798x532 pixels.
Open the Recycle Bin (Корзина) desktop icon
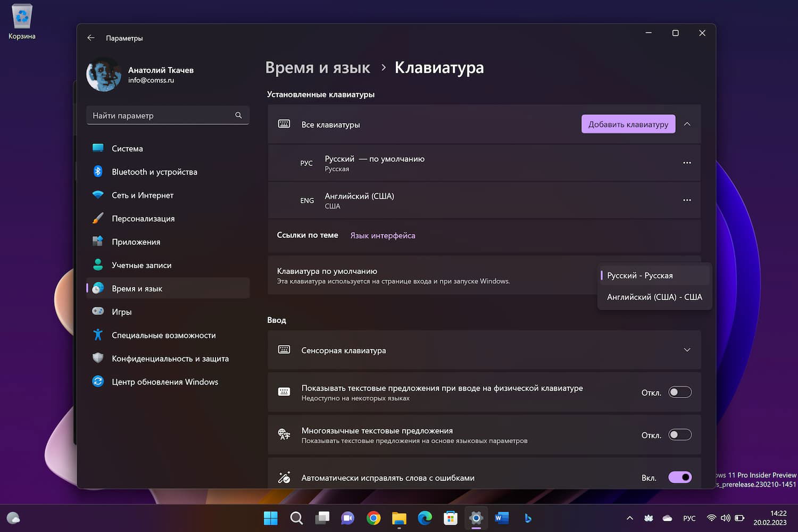coord(22,22)
